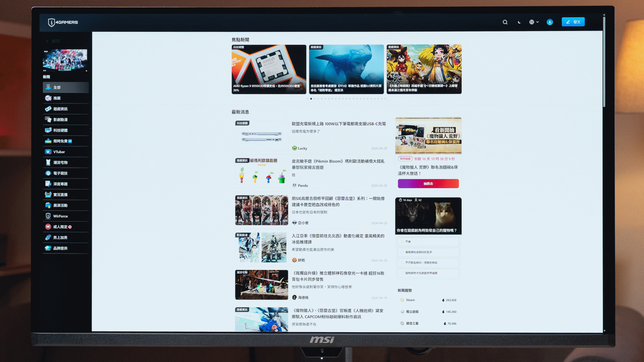
Task: Click the blue 發文 post button
Action: click(573, 22)
